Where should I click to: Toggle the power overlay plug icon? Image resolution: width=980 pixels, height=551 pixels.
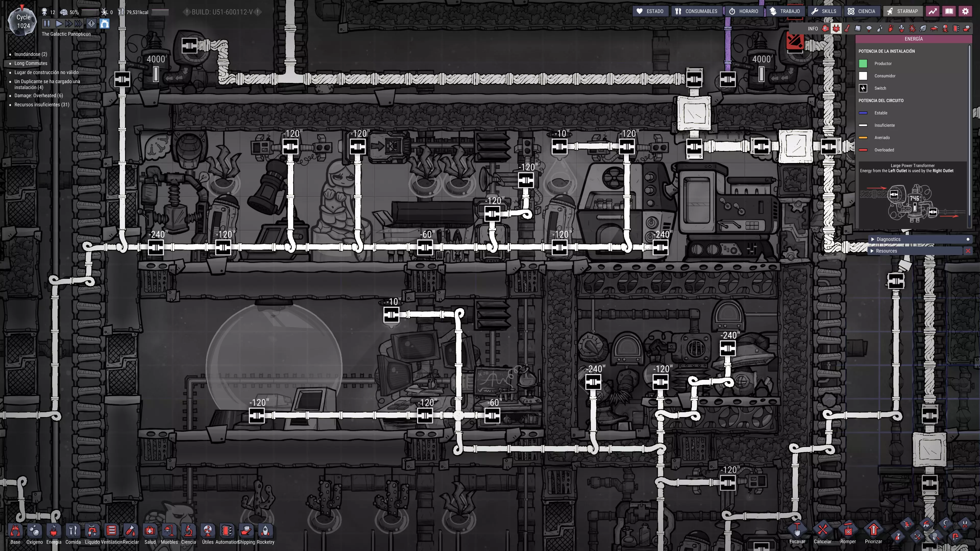836,29
